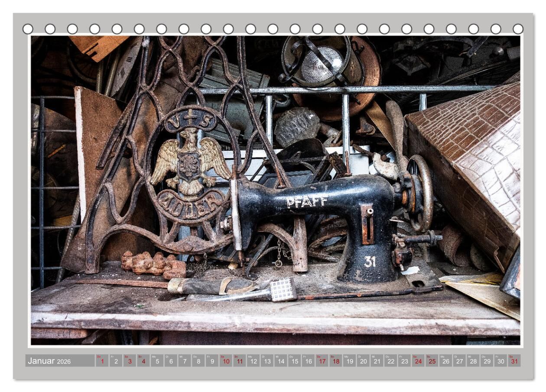Click day 28 in the calendar strip
Viewport: 546px width, 392px height.
473,361
